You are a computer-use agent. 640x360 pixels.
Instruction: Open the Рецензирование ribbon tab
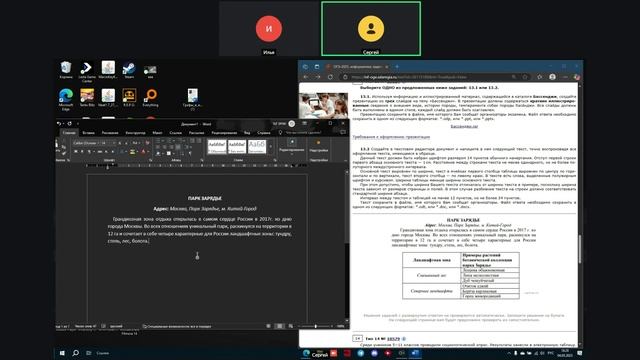[x=224, y=133]
